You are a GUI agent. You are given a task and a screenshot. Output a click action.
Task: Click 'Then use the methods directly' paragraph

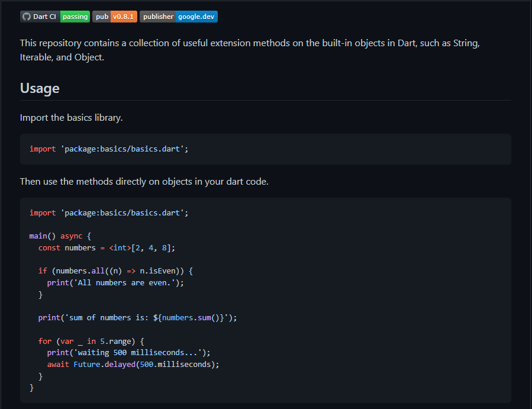point(144,182)
